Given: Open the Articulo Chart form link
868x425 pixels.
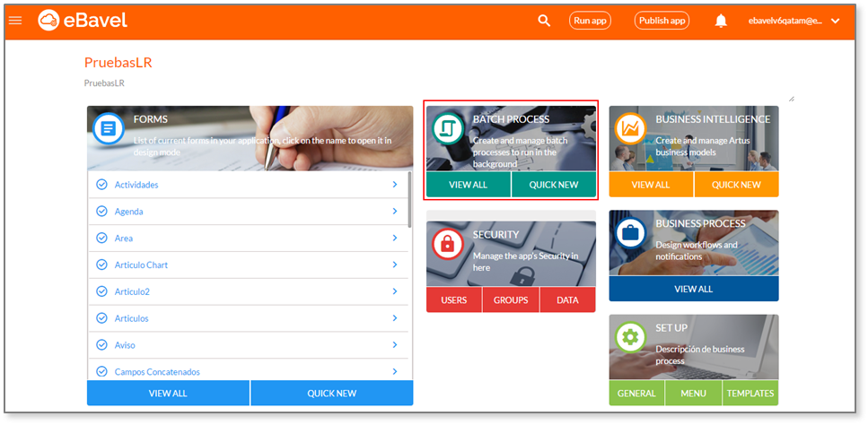Looking at the screenshot, I should pyautogui.click(x=141, y=265).
